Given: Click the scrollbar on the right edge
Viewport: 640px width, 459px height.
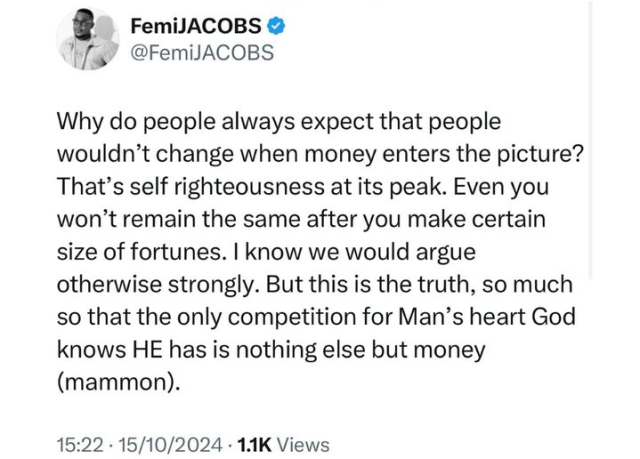Looking at the screenshot, I should coord(590,140).
